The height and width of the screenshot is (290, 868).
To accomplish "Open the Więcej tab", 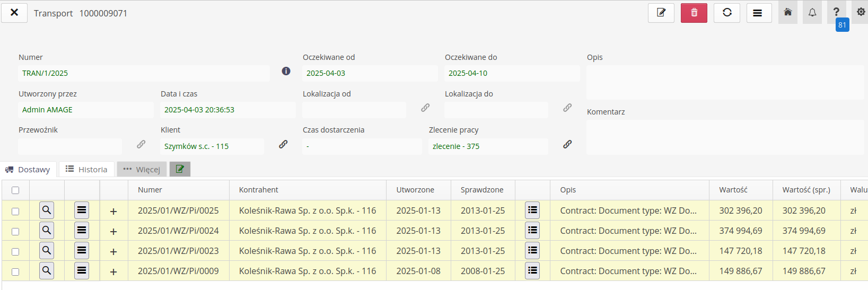I will [x=142, y=170].
